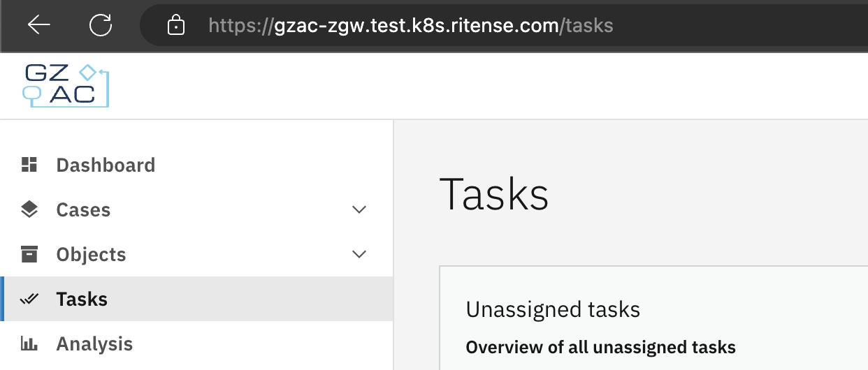Click the Unassigned tasks card title
Image resolution: width=868 pixels, height=370 pixels.
(x=553, y=309)
